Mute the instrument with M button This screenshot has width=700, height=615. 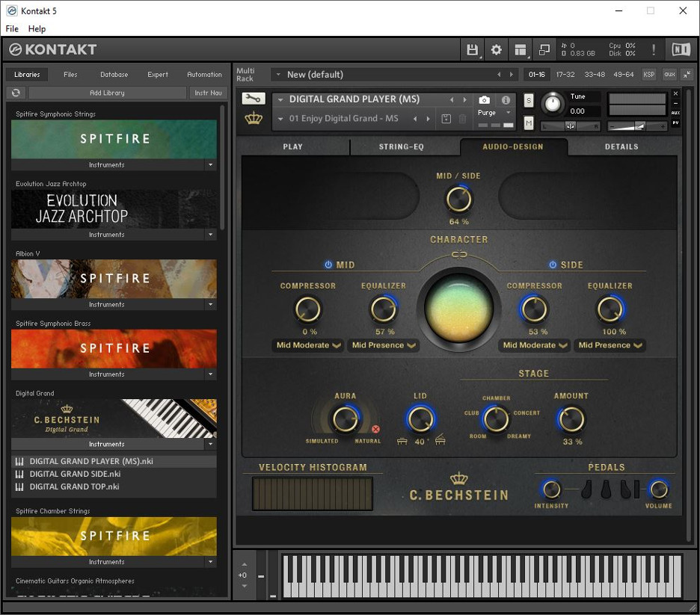coord(529,123)
